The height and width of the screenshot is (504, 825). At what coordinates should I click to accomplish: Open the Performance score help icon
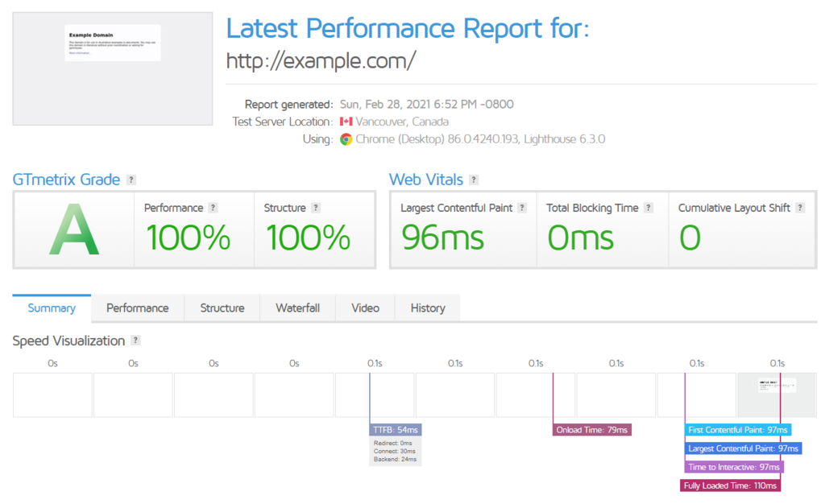pyautogui.click(x=213, y=207)
